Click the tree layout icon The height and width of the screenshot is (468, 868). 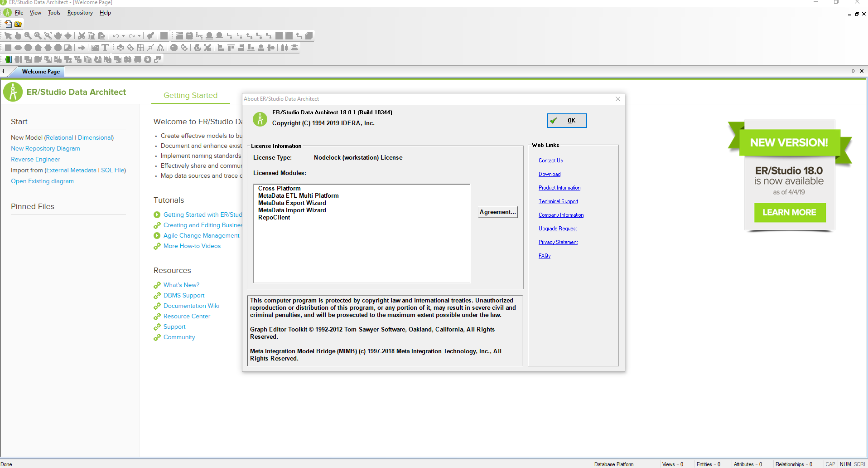pyautogui.click(x=160, y=48)
